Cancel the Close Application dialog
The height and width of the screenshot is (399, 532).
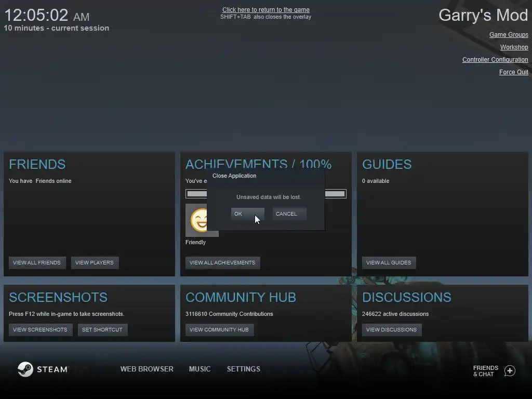[x=289, y=214]
